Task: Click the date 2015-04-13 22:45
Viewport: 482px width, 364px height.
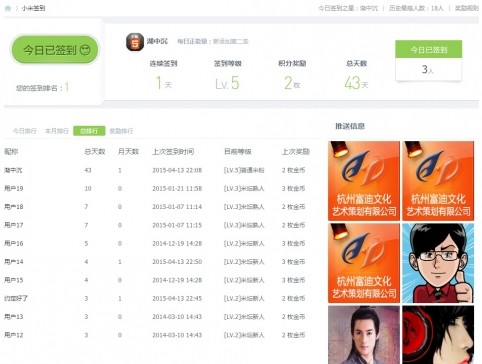Action: 177,299
